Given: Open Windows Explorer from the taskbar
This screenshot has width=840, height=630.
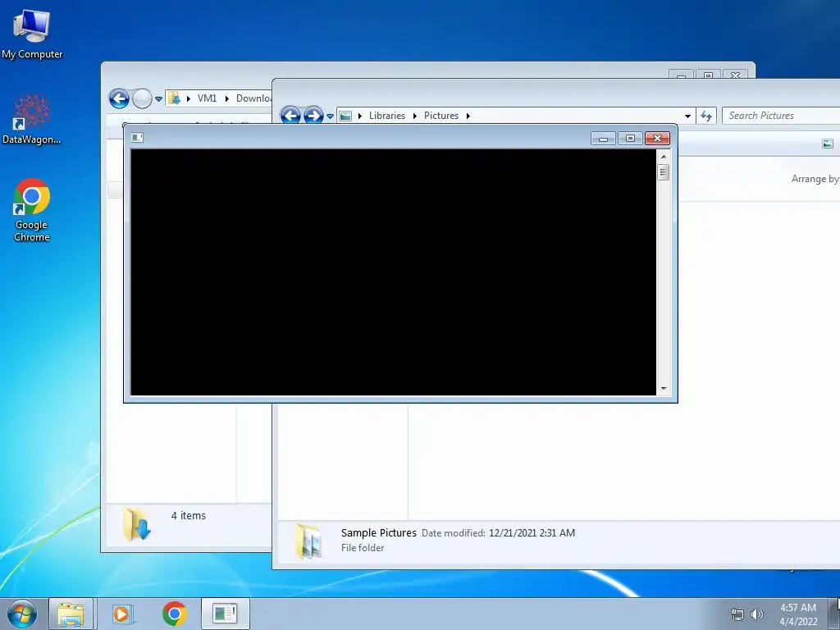Looking at the screenshot, I should point(71,614).
